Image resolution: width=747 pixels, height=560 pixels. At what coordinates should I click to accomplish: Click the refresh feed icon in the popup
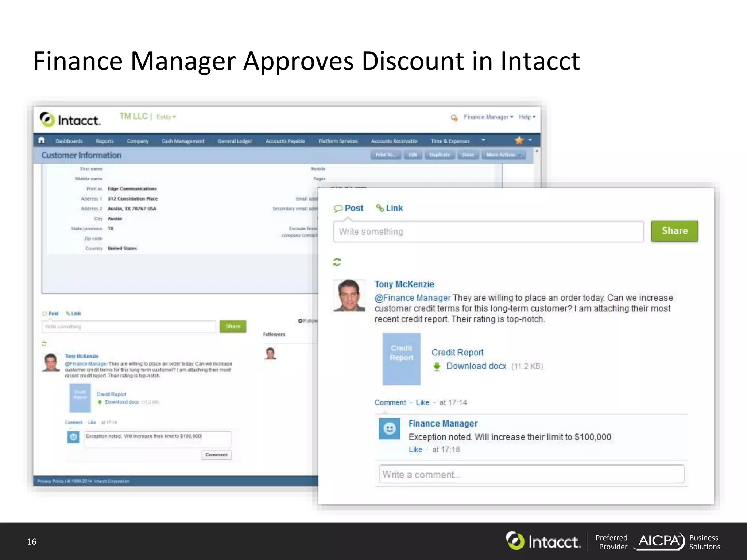tap(337, 262)
